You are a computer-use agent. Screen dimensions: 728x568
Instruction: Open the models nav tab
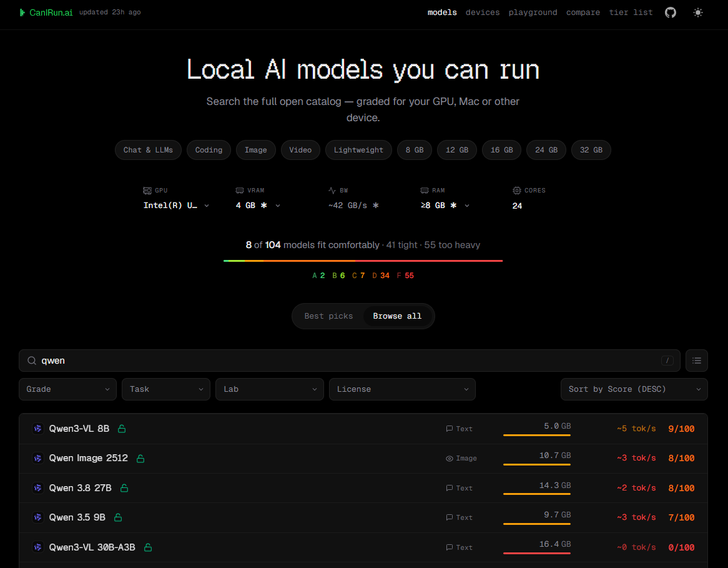[x=442, y=12]
